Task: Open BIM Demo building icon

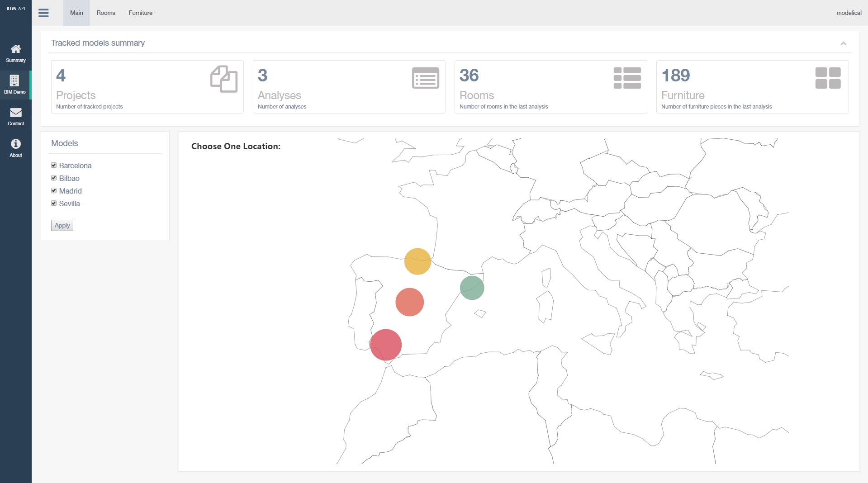Action: (x=14, y=80)
